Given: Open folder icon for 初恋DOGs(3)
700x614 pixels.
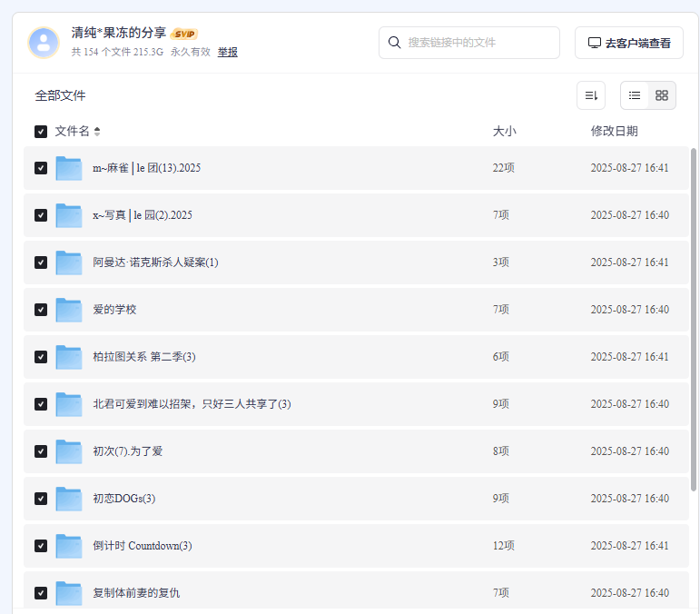Looking at the screenshot, I should point(69,499).
